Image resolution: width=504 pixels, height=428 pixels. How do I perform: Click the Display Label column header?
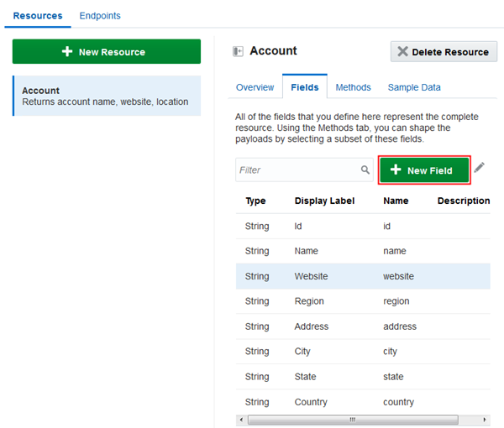(324, 201)
